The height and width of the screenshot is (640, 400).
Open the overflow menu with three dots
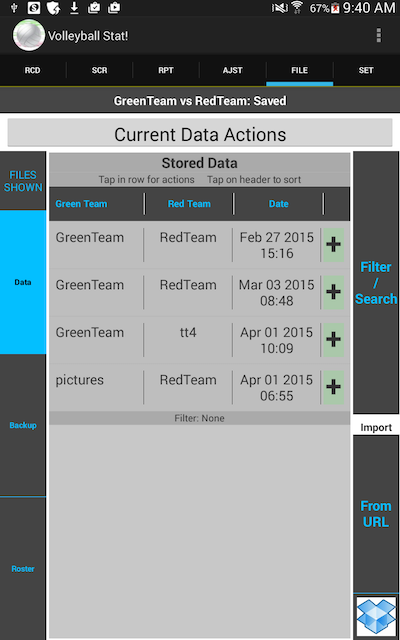tap(379, 36)
